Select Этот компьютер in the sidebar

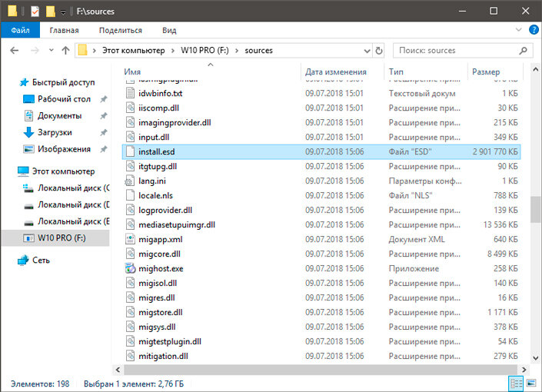pyautogui.click(x=63, y=171)
